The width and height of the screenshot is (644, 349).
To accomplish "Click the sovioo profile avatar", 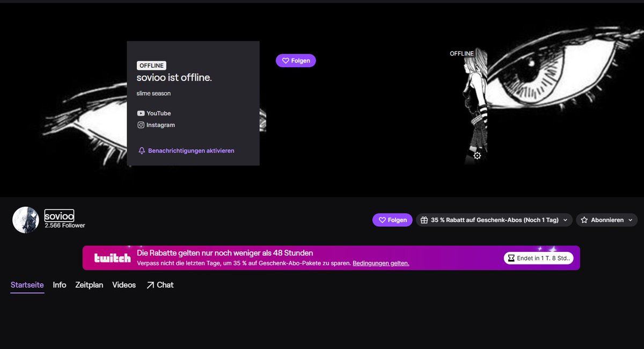I will pos(26,220).
